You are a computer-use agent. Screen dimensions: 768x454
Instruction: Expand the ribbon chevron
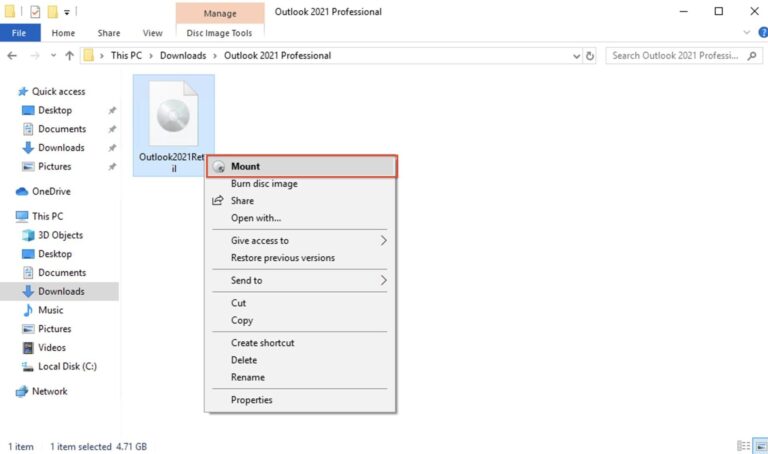tap(746, 33)
